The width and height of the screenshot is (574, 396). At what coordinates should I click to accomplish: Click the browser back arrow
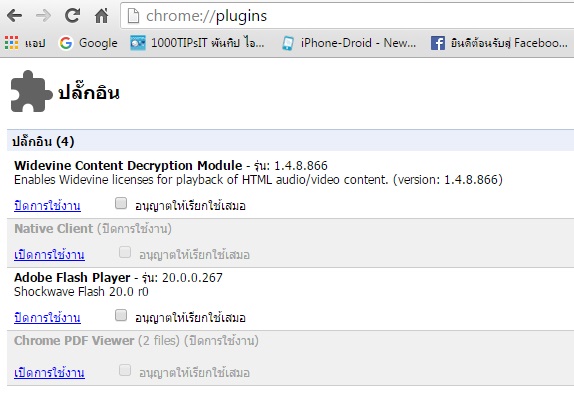pyautogui.click(x=15, y=16)
